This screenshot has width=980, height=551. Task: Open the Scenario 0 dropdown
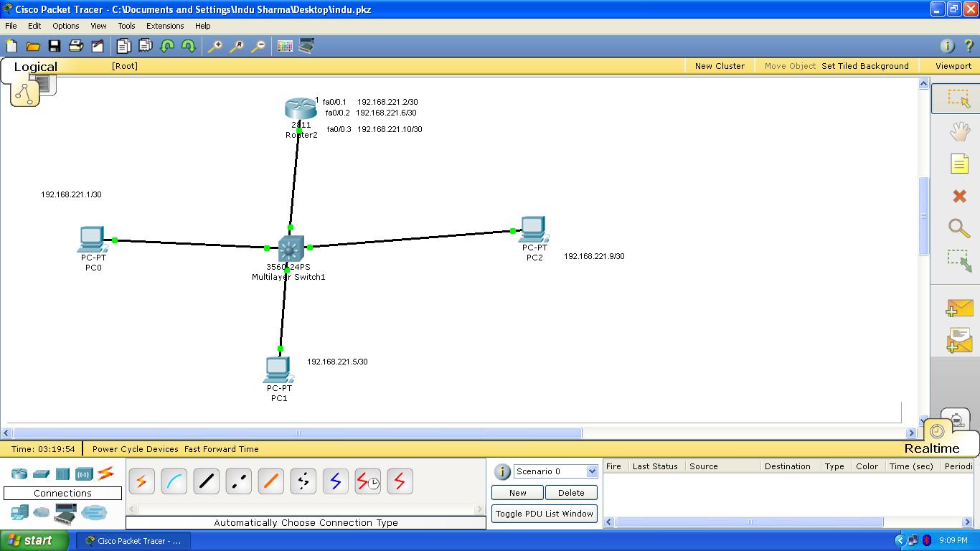590,471
